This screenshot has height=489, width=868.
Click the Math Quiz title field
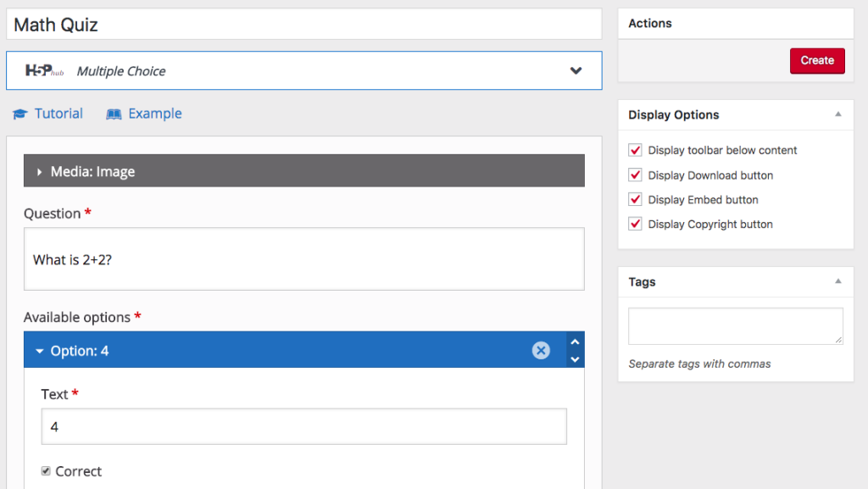[304, 25]
